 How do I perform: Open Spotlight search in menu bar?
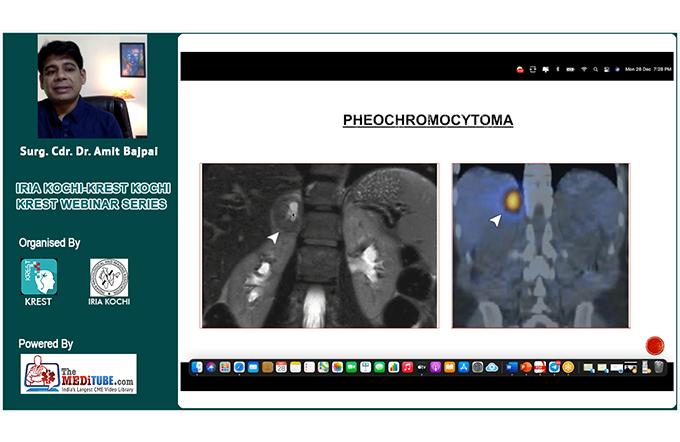click(595, 69)
